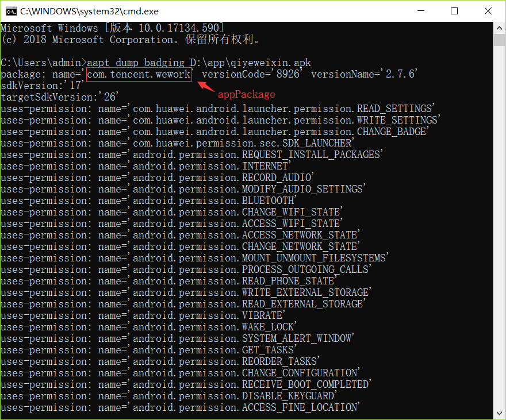Click the MODIFY_AUDIO_SETTINGS permission line
This screenshot has width=506, height=420.
pyautogui.click(x=183, y=189)
